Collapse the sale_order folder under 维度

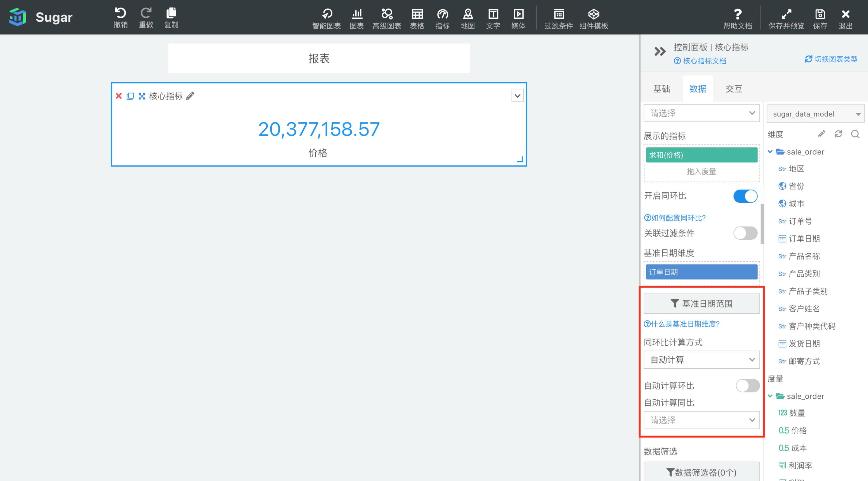[x=770, y=152]
